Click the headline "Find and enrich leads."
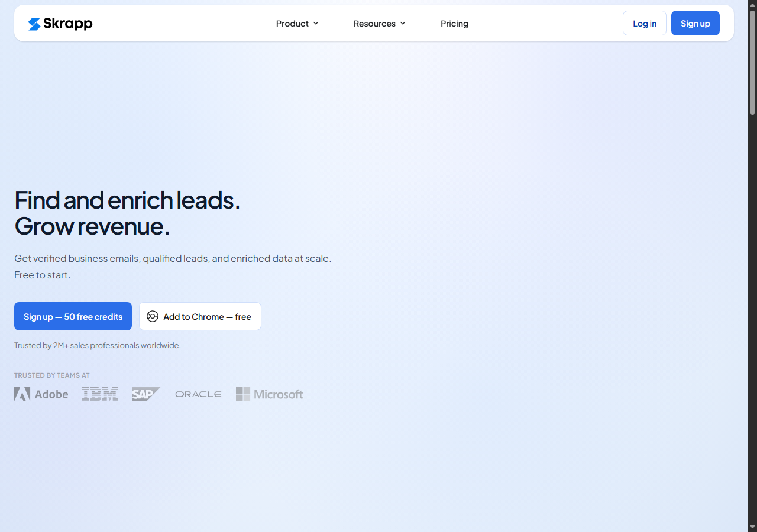757x532 pixels. pos(127,200)
